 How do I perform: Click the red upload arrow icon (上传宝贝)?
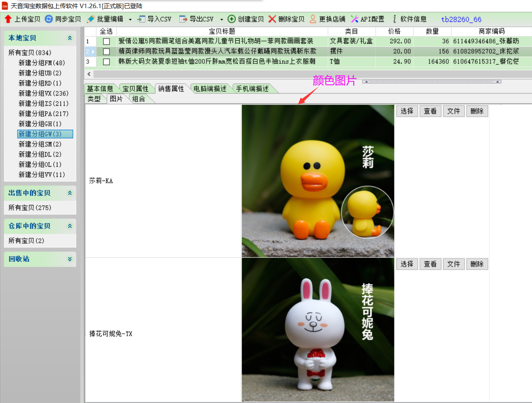(8, 19)
